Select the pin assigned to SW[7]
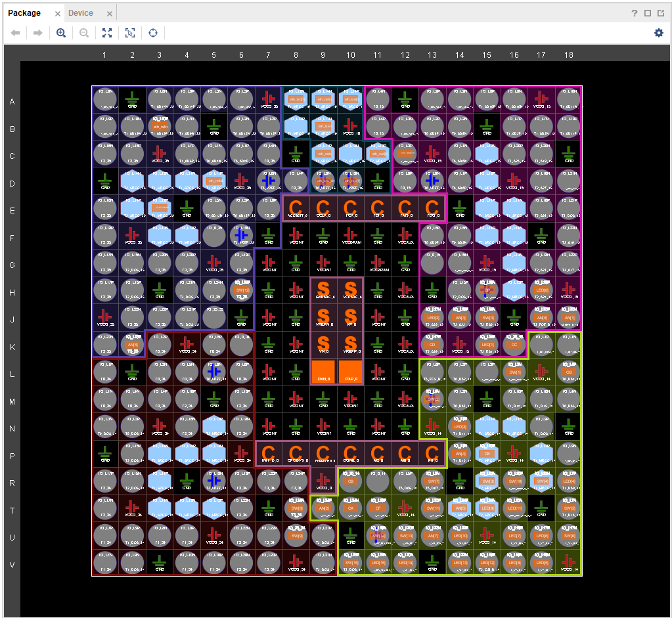The image size is (672, 618). tap(432, 481)
